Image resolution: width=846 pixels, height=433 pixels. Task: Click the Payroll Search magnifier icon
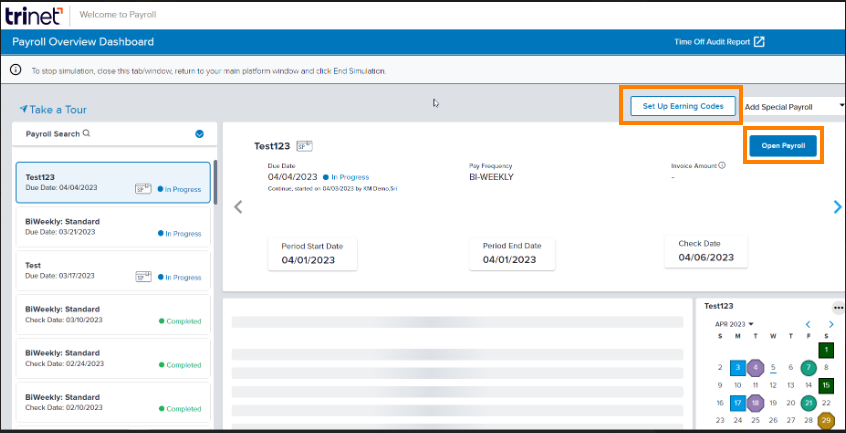tap(87, 133)
